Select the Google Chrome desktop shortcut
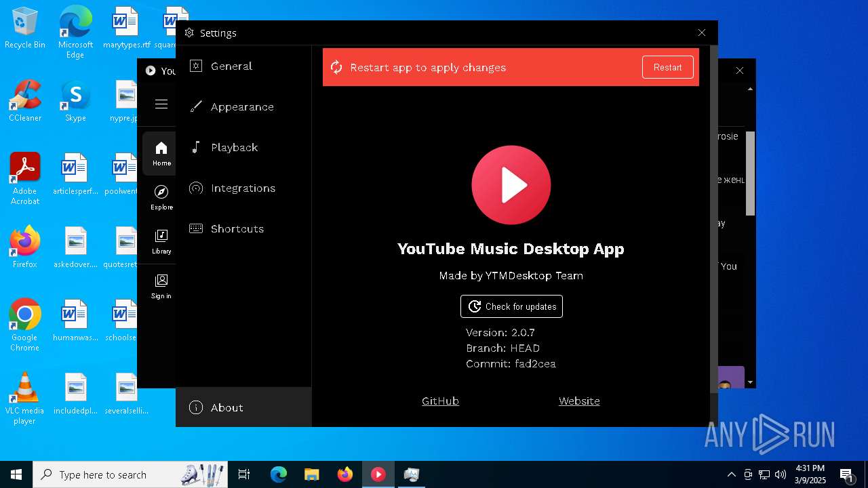 (x=25, y=325)
